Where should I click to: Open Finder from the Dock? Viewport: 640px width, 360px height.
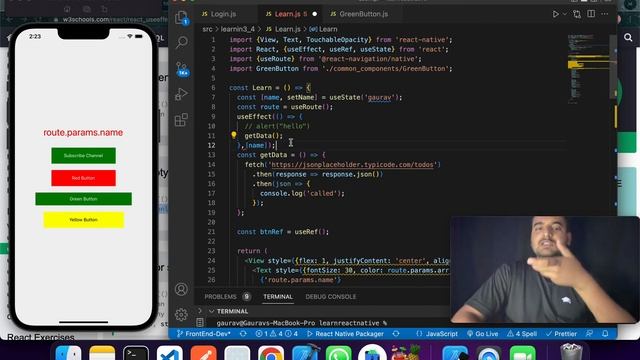68,353
